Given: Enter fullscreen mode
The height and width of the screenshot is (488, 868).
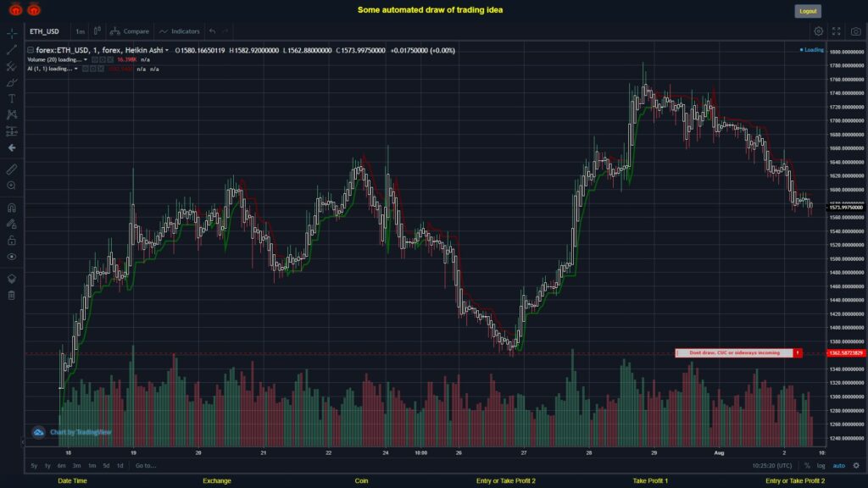Looking at the screenshot, I should (x=837, y=31).
